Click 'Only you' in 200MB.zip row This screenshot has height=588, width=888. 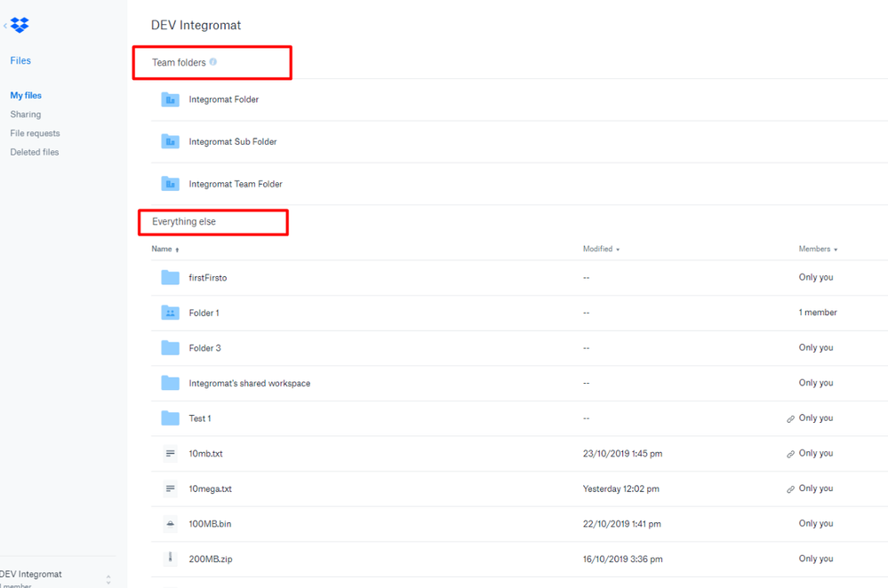(816, 559)
